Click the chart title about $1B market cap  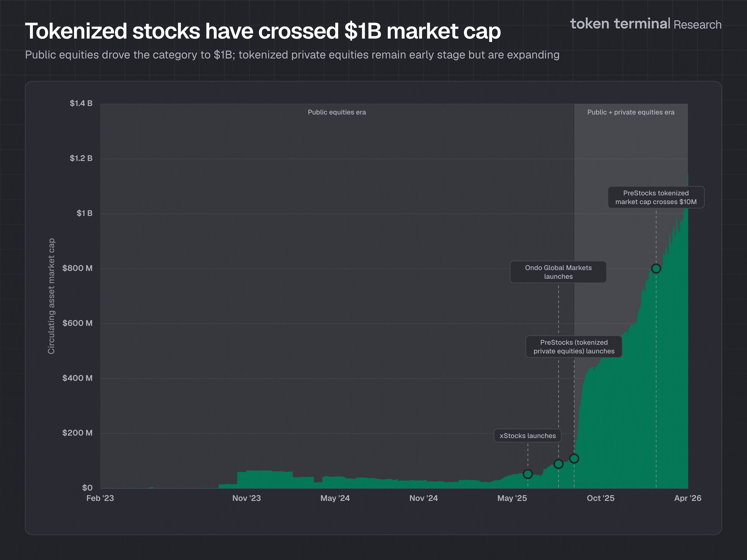pos(262,31)
